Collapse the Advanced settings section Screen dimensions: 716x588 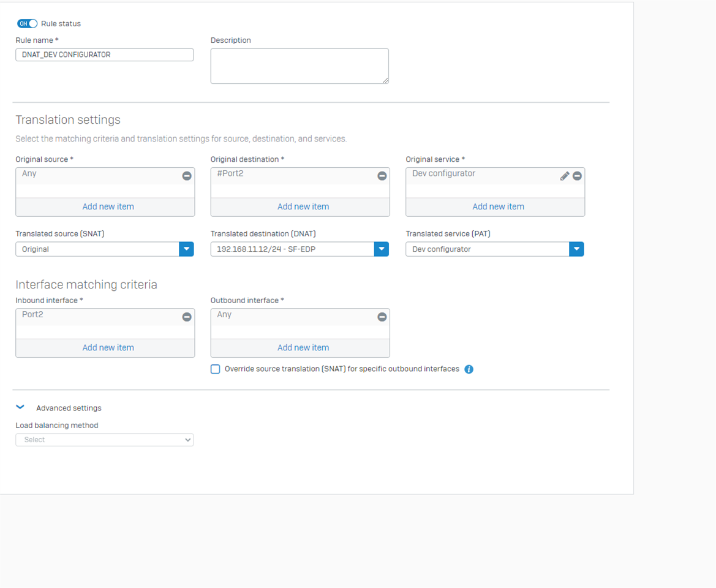pos(20,407)
